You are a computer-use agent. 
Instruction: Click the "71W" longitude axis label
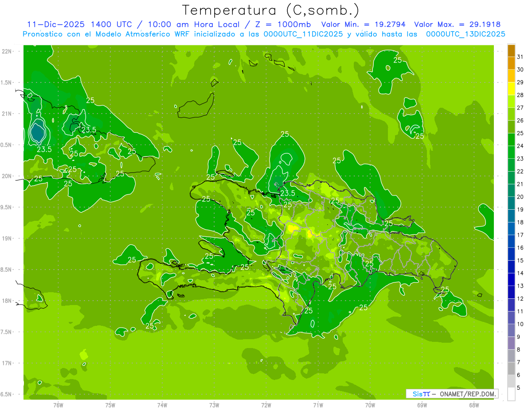pos(318,405)
